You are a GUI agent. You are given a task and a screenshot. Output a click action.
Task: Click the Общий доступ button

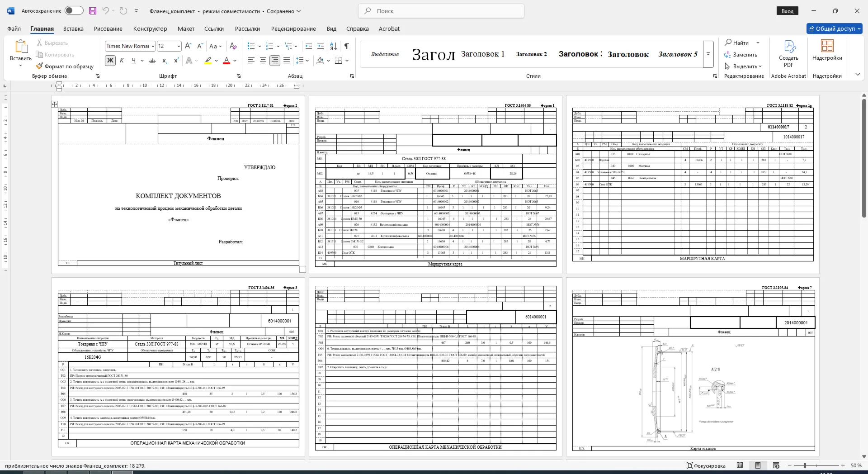point(835,28)
